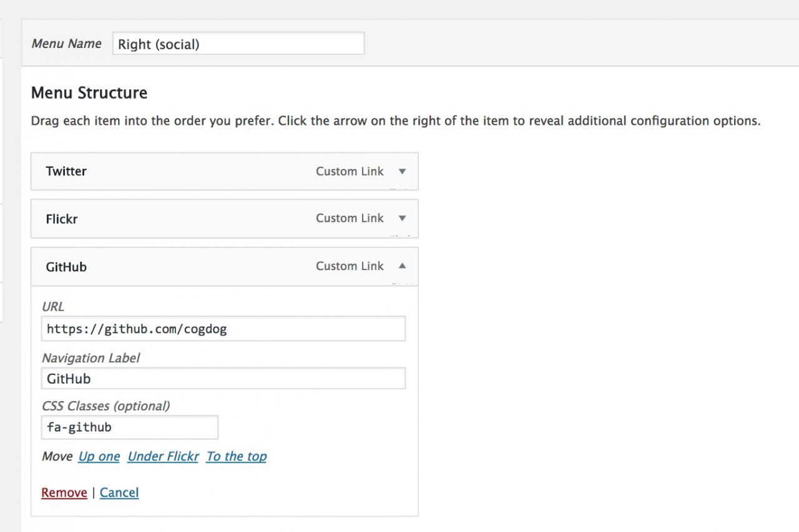Click the Menu Structure heading

point(89,92)
